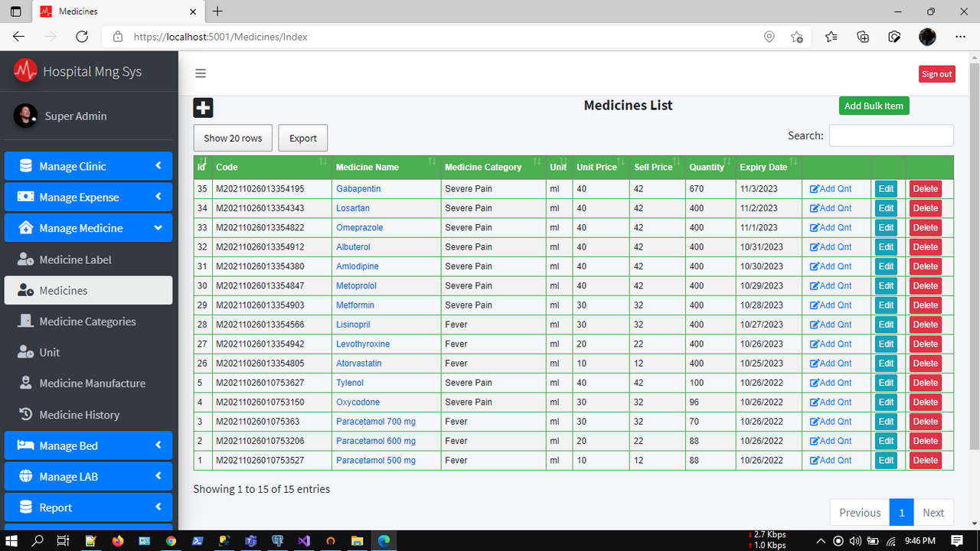The height and width of the screenshot is (551, 980).
Task: Click the Export button
Action: pos(302,138)
